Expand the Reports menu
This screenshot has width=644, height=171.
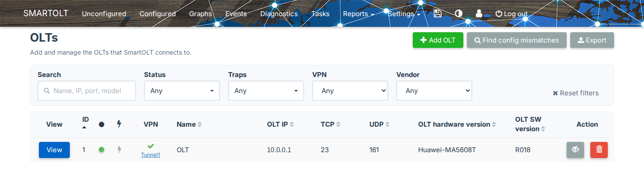click(358, 14)
